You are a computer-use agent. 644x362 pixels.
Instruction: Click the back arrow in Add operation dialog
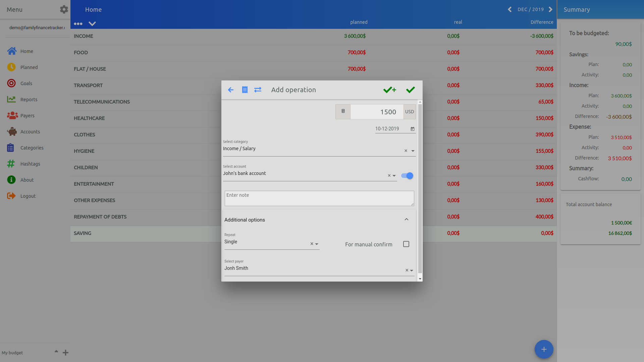pos(231,90)
